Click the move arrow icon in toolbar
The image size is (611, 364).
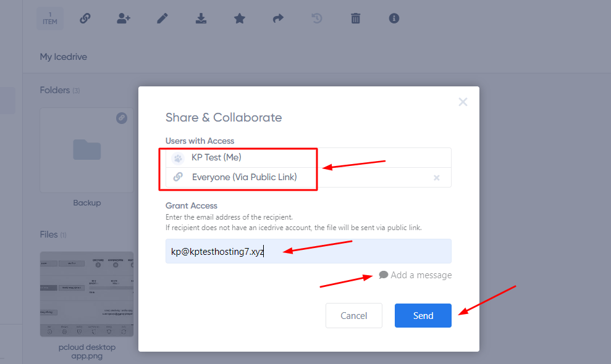tap(278, 19)
